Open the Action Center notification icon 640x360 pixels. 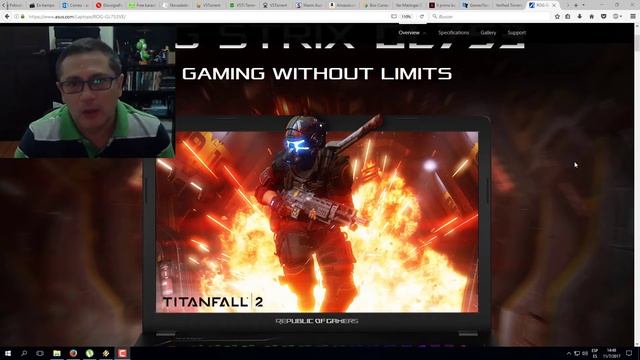coord(629,353)
